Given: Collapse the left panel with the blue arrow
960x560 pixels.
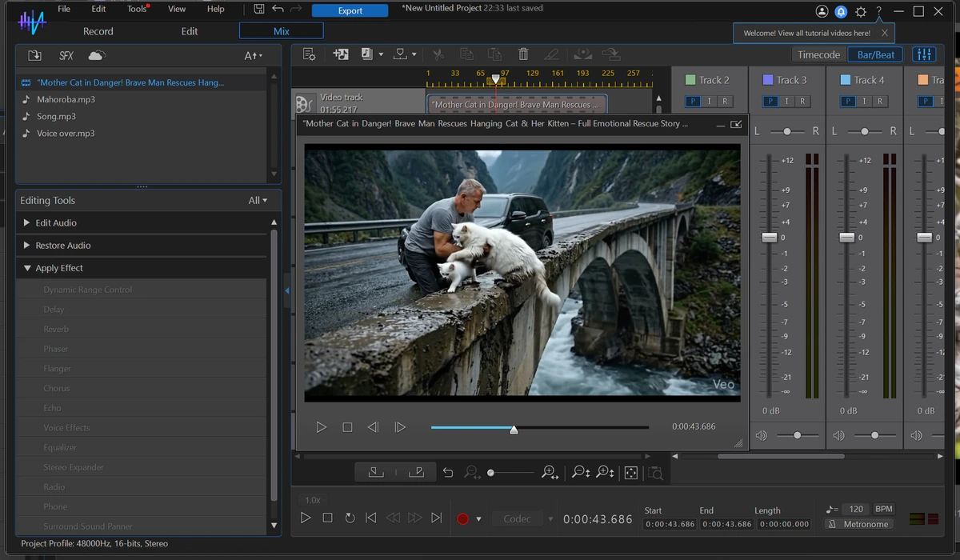Looking at the screenshot, I should (286, 291).
